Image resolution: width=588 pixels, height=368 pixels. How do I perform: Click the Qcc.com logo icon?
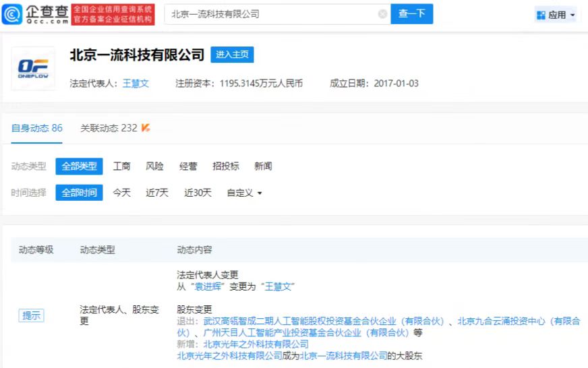click(12, 14)
